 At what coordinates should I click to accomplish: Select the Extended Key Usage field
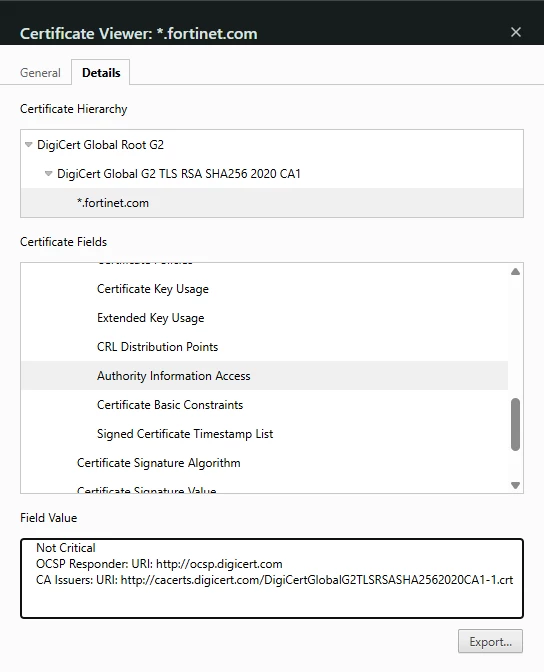click(150, 318)
